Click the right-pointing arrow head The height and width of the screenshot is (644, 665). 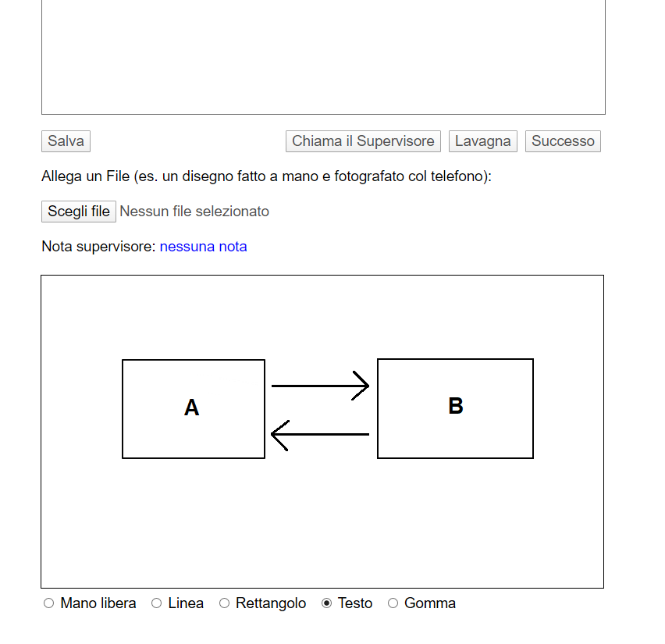point(363,386)
